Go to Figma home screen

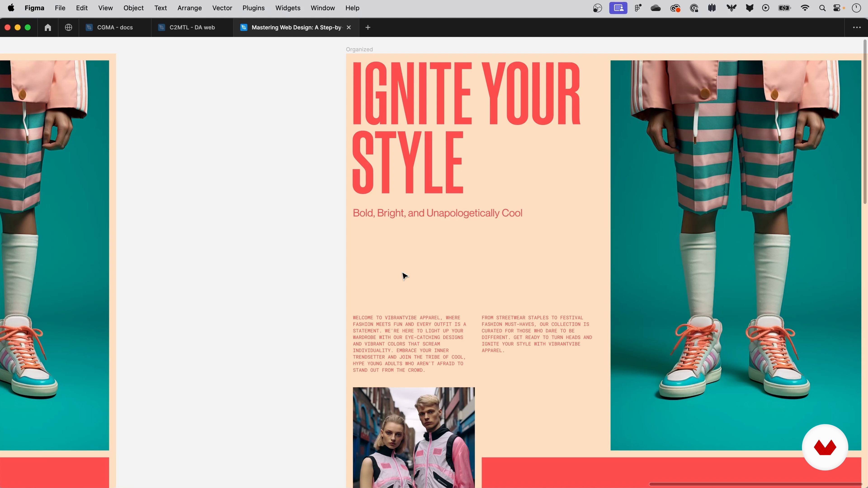pos(48,27)
